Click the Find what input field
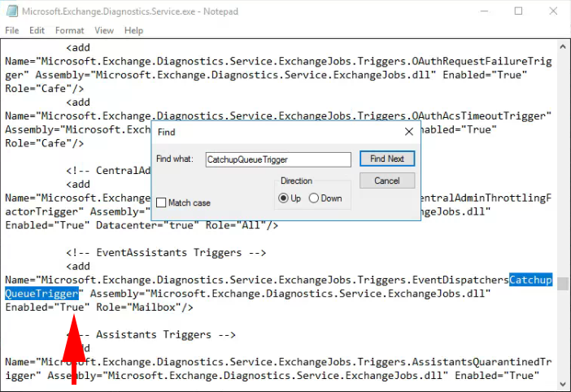Screen dimensions: 571x392 278,159
